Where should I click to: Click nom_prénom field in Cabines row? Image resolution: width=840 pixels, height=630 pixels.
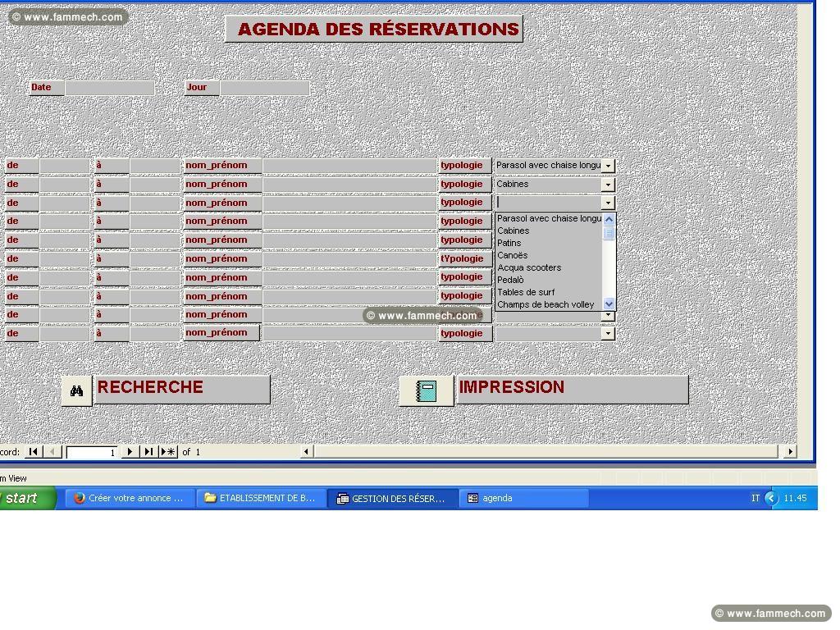pyautogui.click(x=349, y=185)
